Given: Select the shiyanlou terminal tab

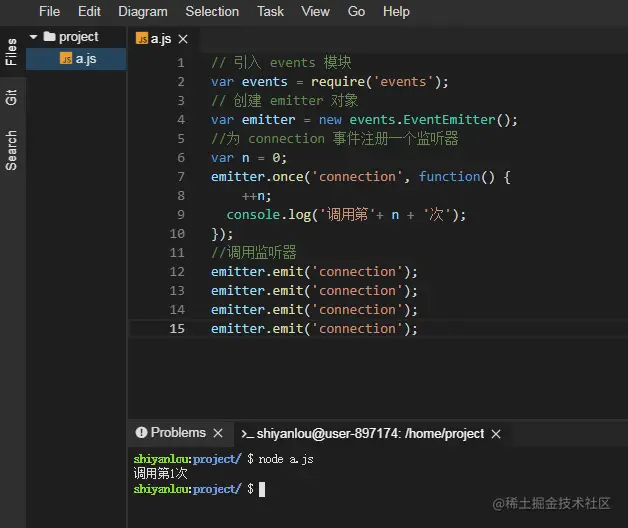Looking at the screenshot, I should click(370, 433).
